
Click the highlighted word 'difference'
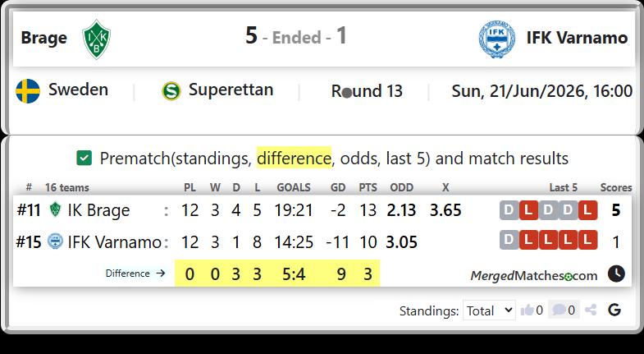294,158
